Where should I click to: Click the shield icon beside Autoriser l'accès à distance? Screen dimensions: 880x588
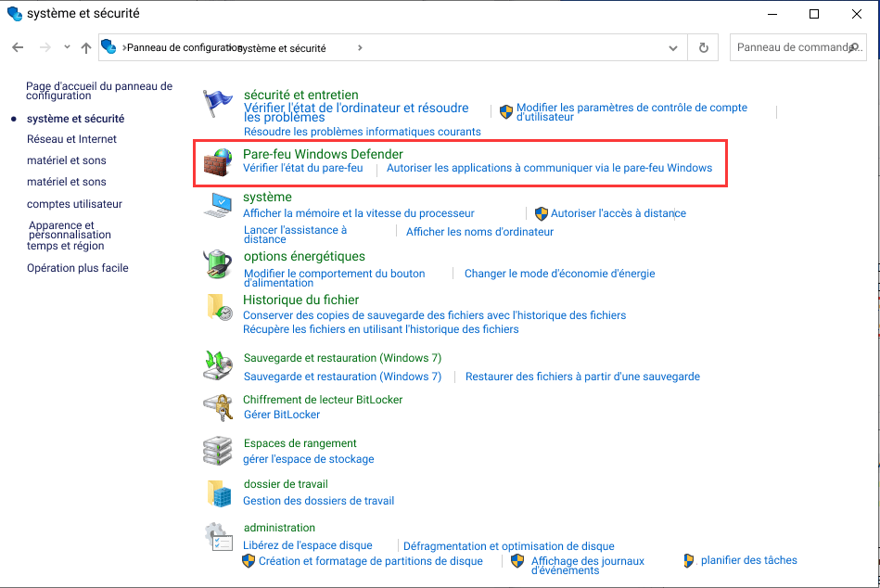[x=541, y=213]
